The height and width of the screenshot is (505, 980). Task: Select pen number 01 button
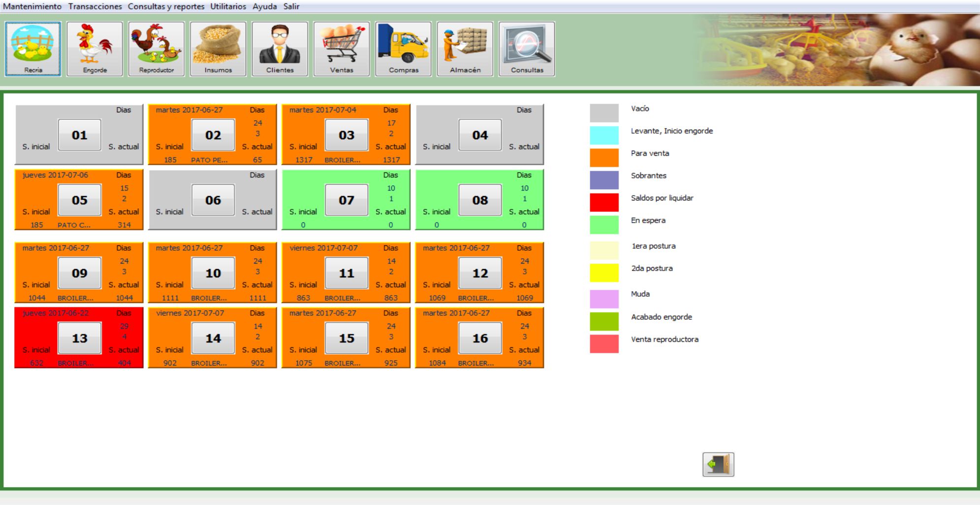(79, 135)
